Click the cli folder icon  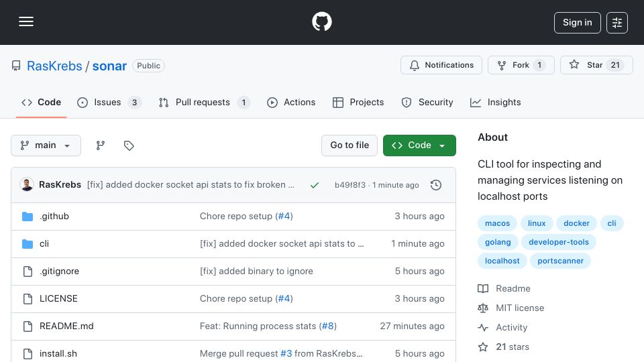(x=28, y=244)
